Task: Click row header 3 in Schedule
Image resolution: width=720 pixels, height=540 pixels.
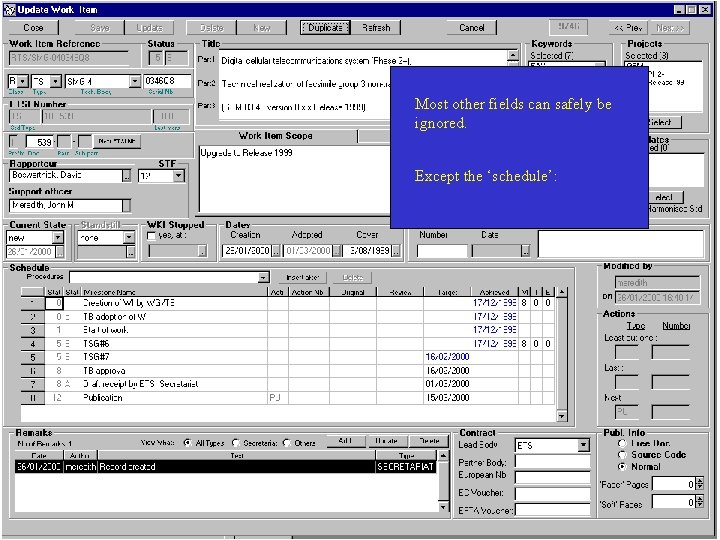Action: [32, 330]
